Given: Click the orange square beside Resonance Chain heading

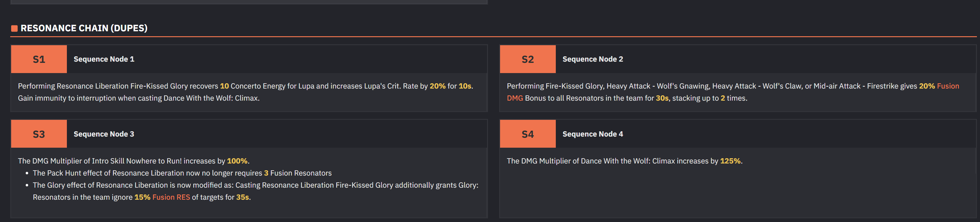Looking at the screenshot, I should [15, 28].
